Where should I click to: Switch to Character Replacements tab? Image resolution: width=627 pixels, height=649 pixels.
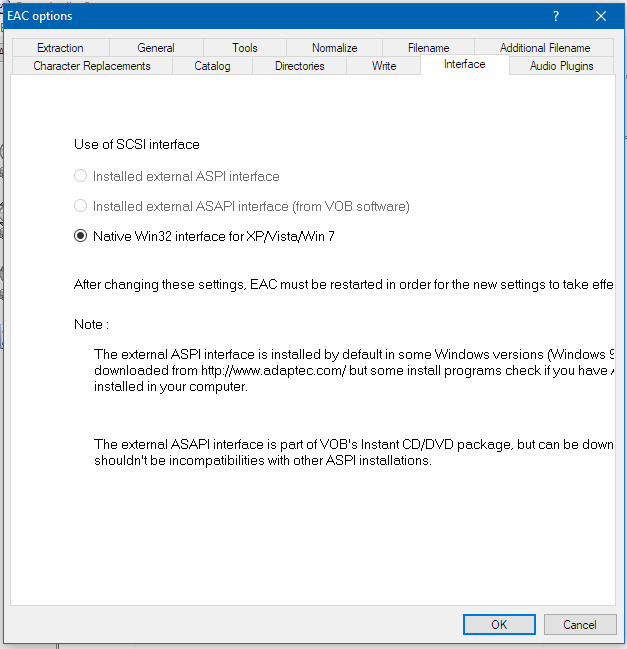tap(92, 66)
